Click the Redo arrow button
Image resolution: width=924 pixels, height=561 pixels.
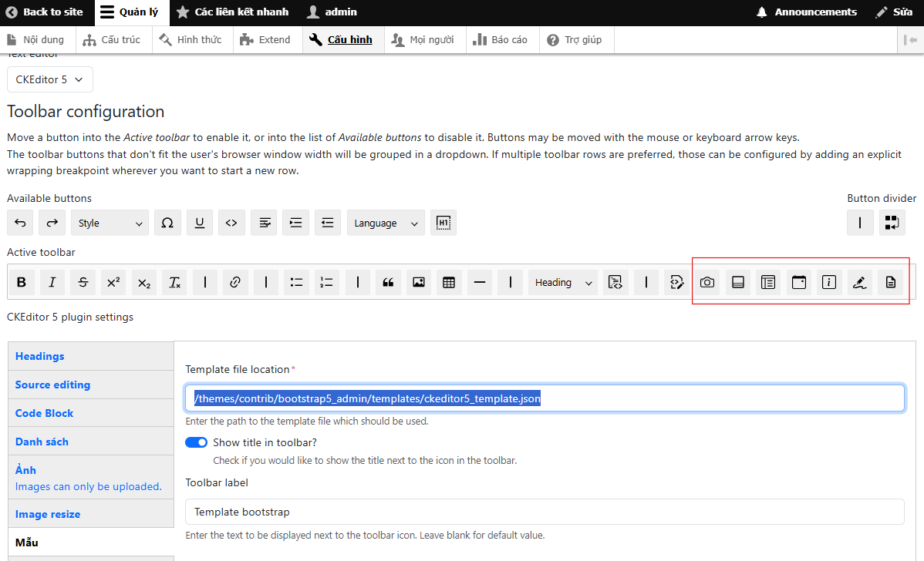point(52,223)
